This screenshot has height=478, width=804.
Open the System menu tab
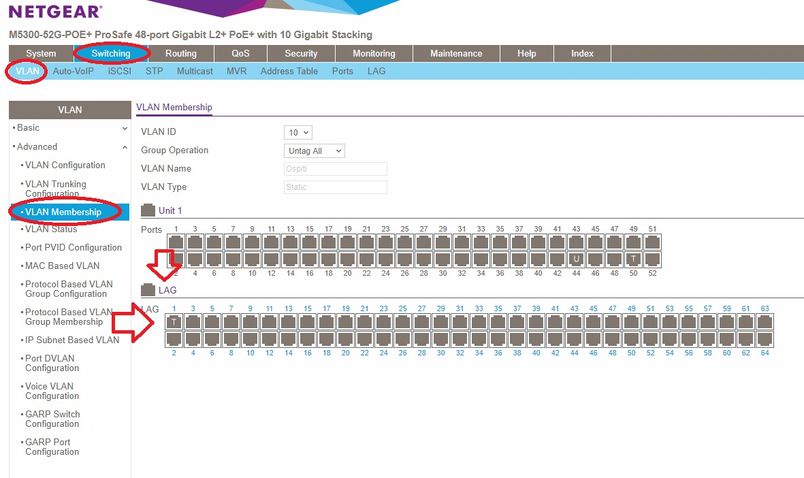pyautogui.click(x=41, y=53)
